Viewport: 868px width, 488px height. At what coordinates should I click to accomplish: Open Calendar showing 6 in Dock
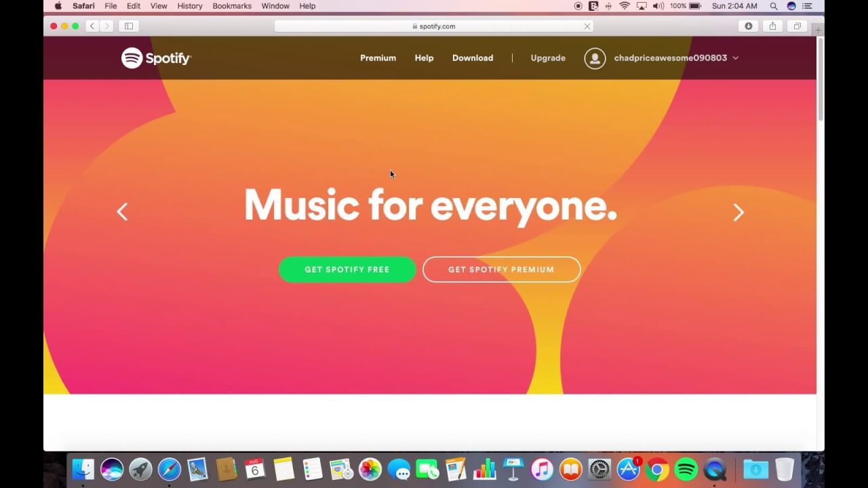pyautogui.click(x=255, y=469)
